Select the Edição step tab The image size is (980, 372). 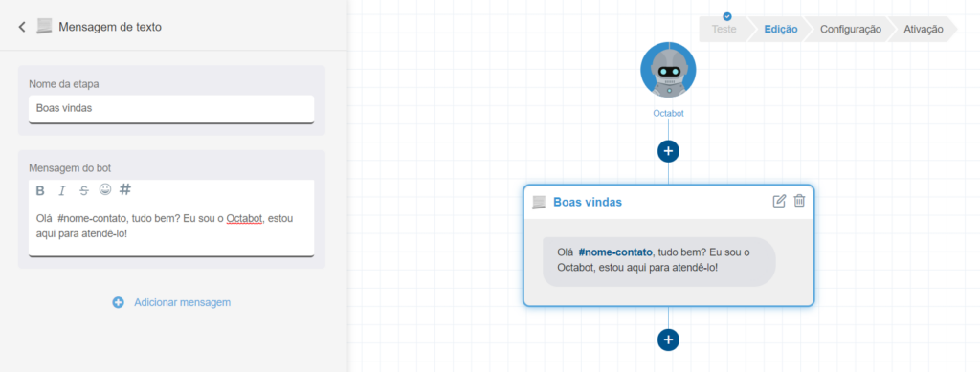tap(781, 30)
